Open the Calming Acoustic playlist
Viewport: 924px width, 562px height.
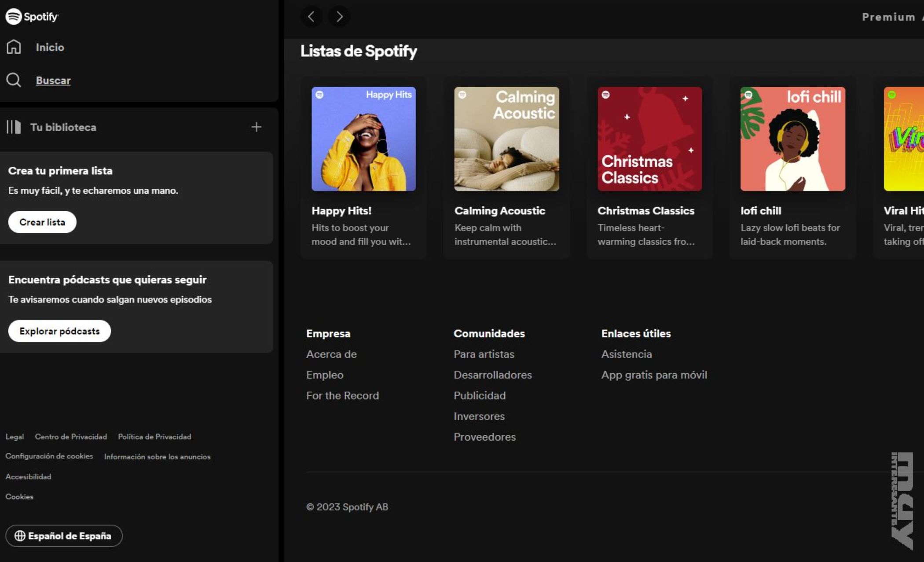click(x=506, y=139)
